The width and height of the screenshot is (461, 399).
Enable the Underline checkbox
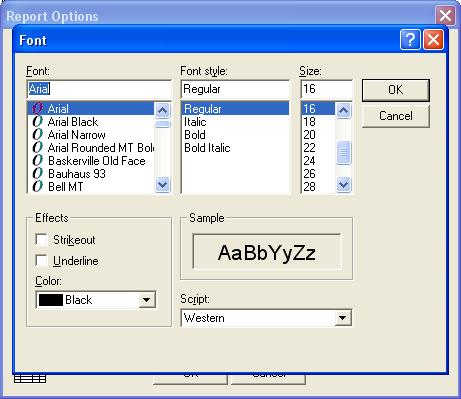(41, 260)
